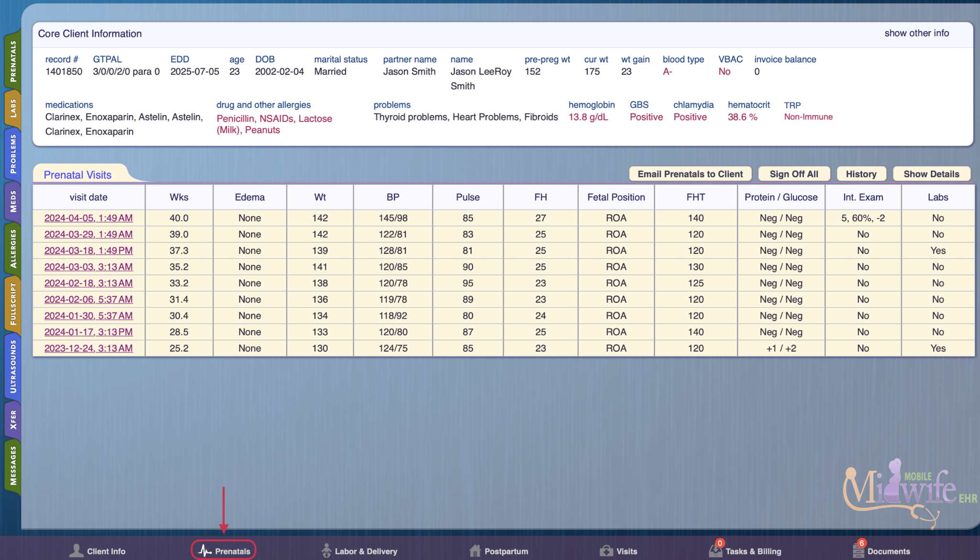980x560 pixels.
Task: Open the 2024-04-05 visit record
Action: 88,218
